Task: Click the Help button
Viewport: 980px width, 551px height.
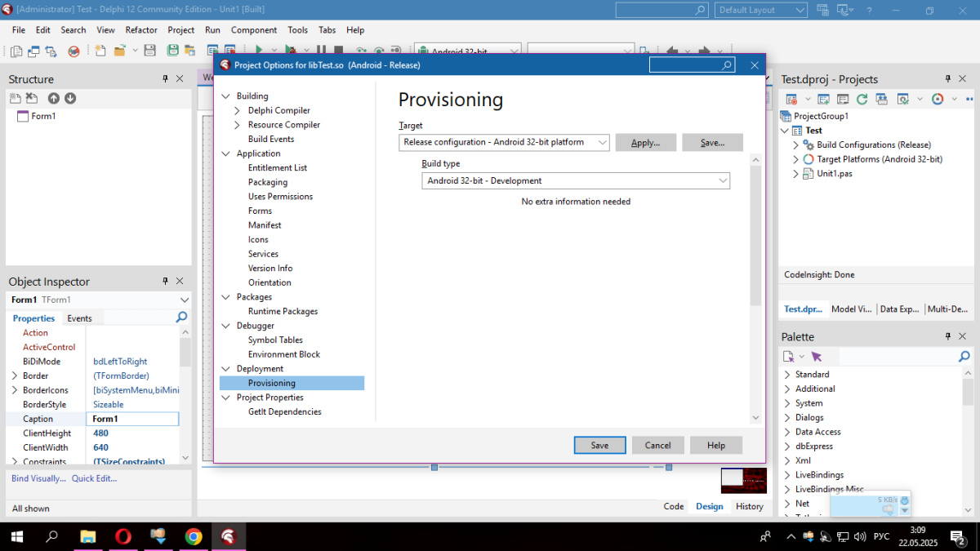Action: [x=716, y=445]
